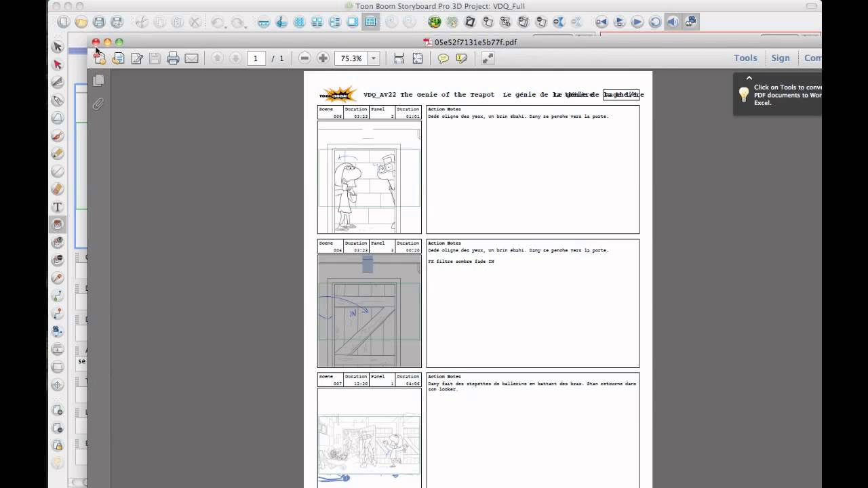This screenshot has height=488, width=868.
Task: Click the first Save icon in Storyboard Pro
Action: [99, 22]
